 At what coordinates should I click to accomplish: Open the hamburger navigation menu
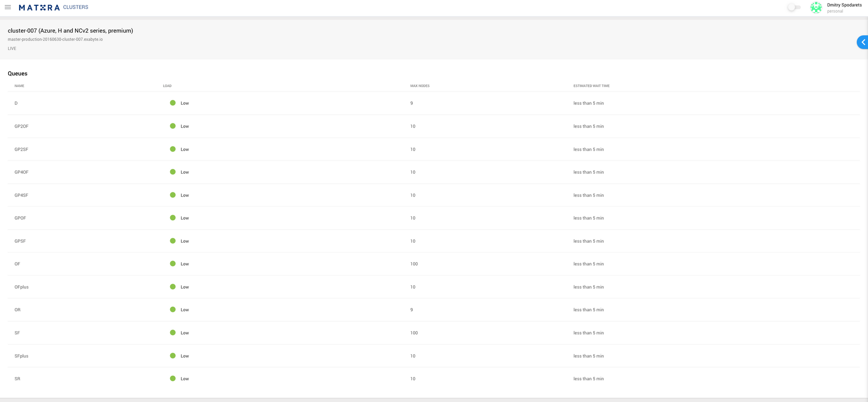[8, 7]
